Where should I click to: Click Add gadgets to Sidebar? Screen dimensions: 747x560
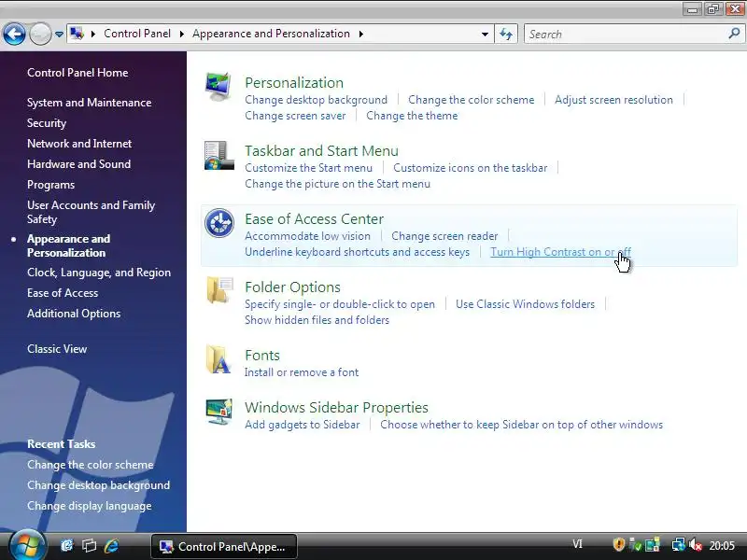[x=302, y=425]
